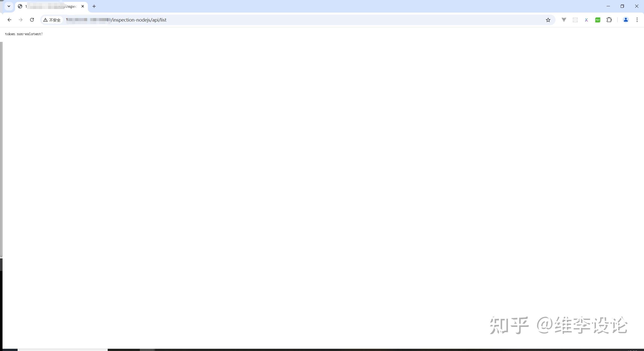Viewport: 644px width, 351px height.
Task: Reload the current page
Action: click(x=32, y=20)
